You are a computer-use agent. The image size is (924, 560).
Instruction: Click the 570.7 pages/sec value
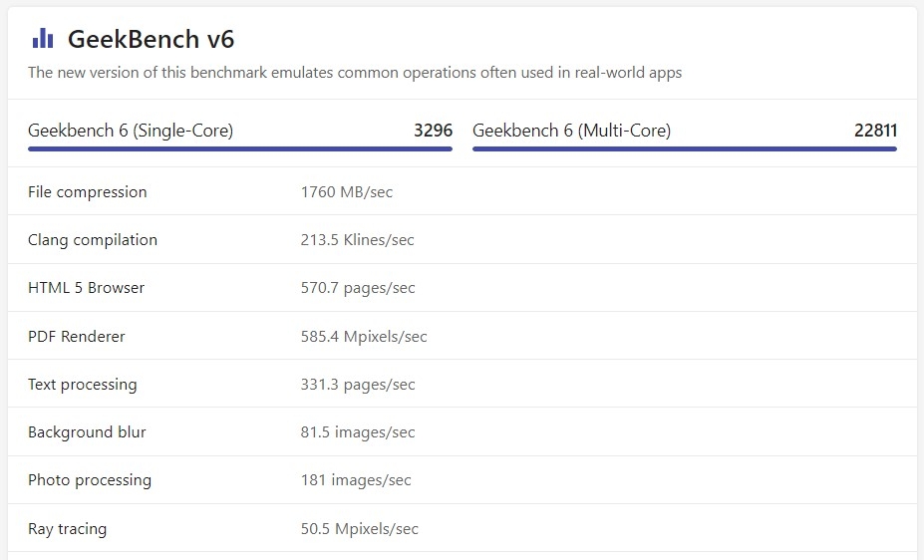coord(358,288)
